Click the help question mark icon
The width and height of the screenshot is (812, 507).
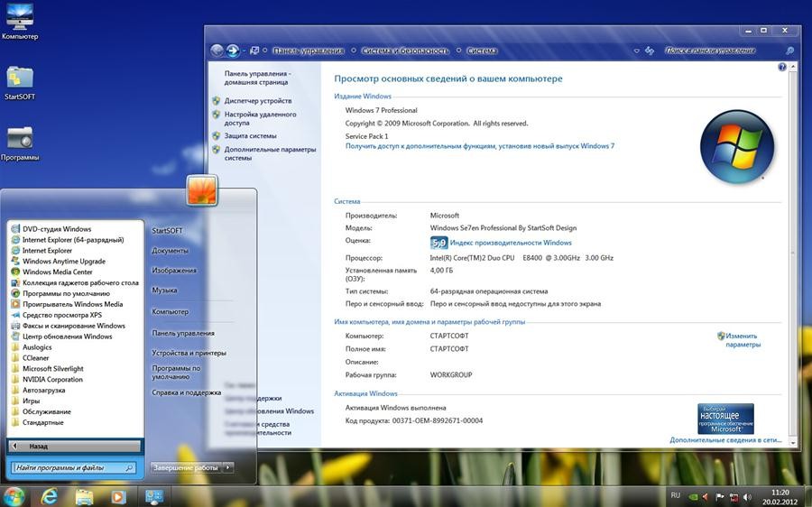[782, 67]
